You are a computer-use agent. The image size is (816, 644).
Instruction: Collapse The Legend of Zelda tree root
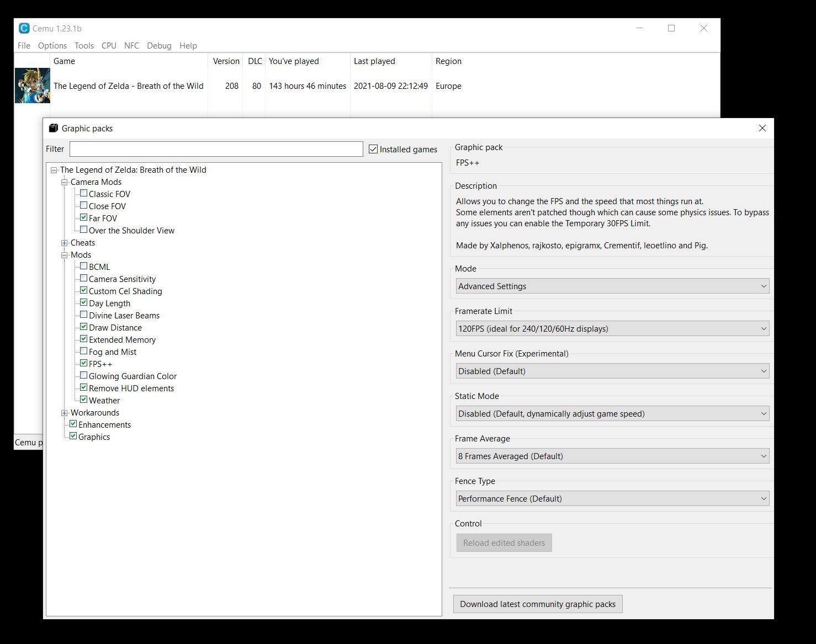[54, 170]
